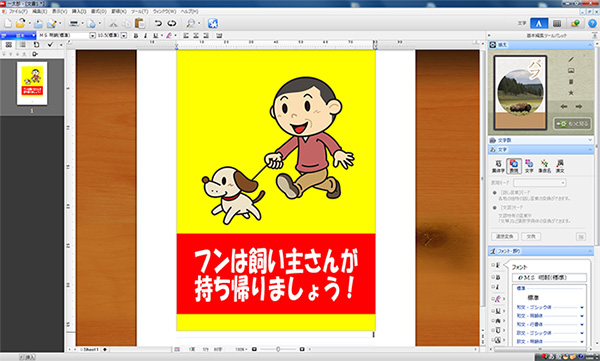The width and height of the screenshot is (600, 361).
Task: Select the 表現 tool in the 文字 palette
Action: [514, 166]
